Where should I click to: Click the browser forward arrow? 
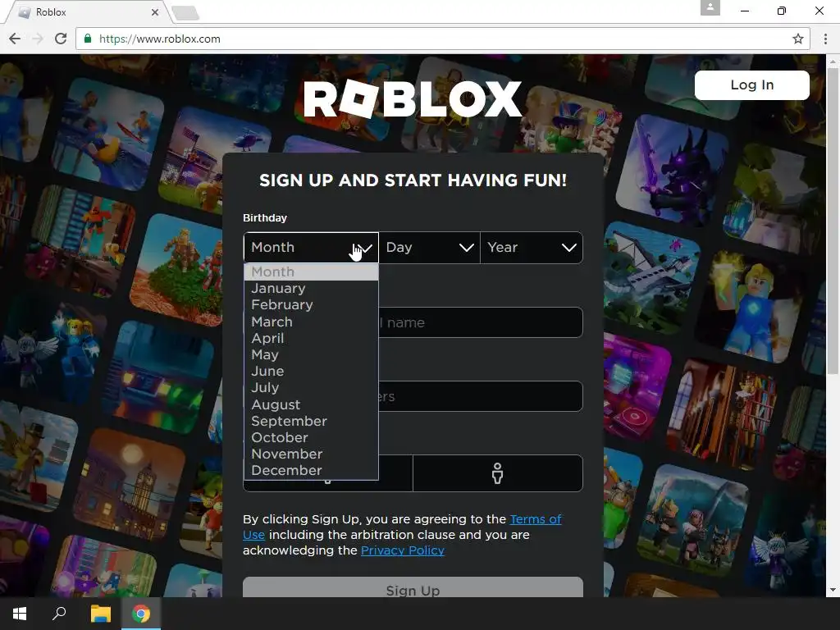click(38, 39)
